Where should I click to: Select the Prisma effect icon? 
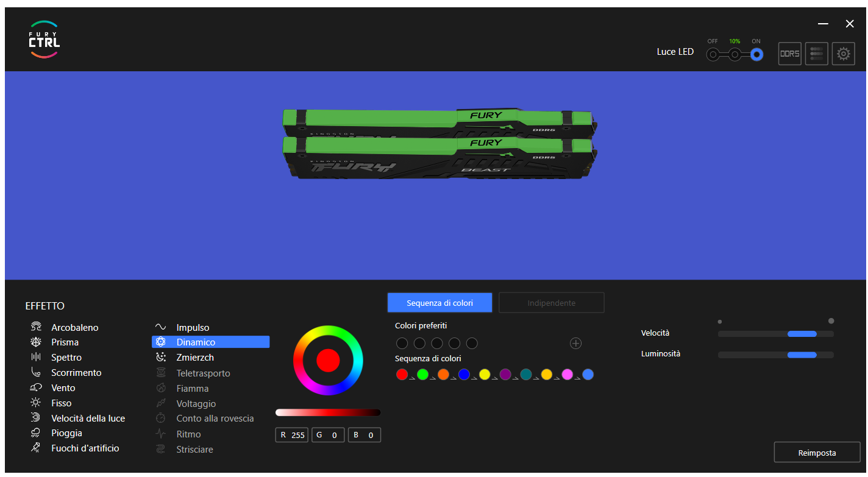tap(37, 342)
